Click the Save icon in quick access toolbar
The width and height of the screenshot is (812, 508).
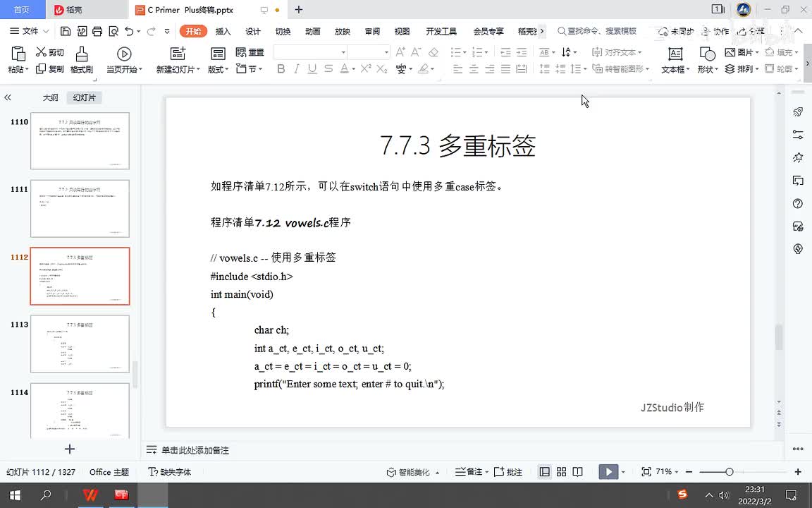tap(66, 31)
